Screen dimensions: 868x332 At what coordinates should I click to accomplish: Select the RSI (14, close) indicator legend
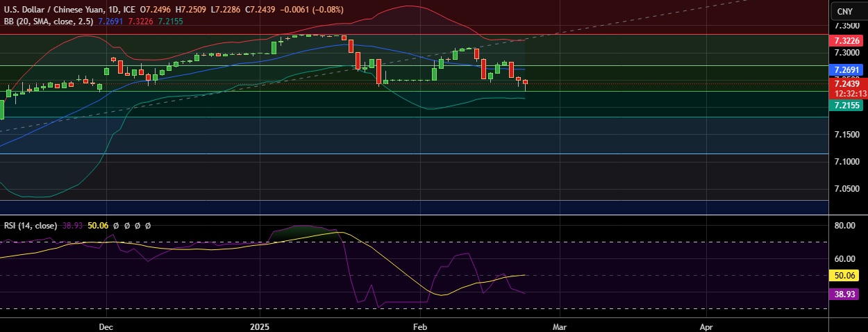coord(31,226)
